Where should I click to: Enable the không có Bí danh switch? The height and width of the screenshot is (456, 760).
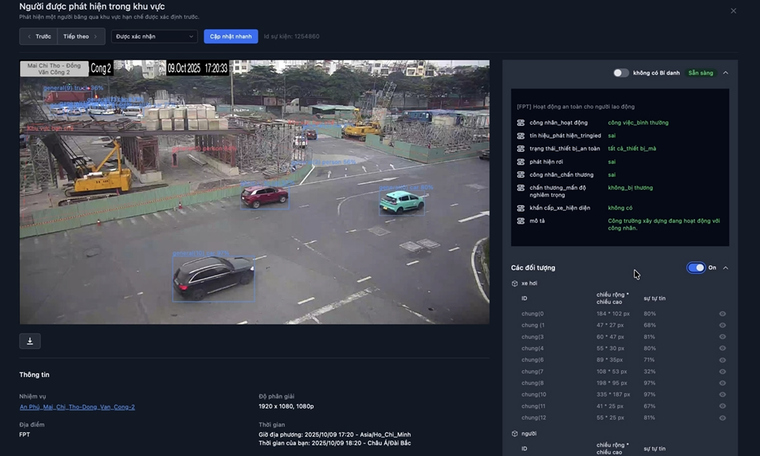click(x=621, y=73)
